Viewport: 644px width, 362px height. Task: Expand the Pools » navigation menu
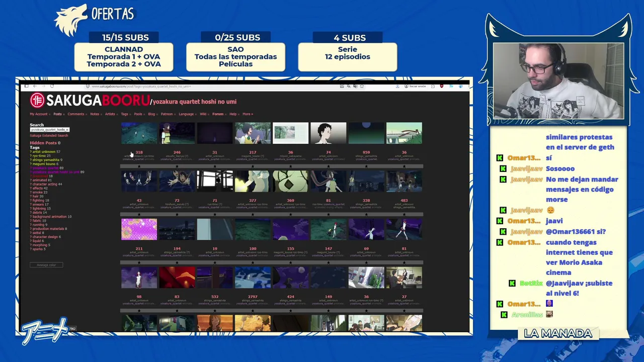click(139, 114)
